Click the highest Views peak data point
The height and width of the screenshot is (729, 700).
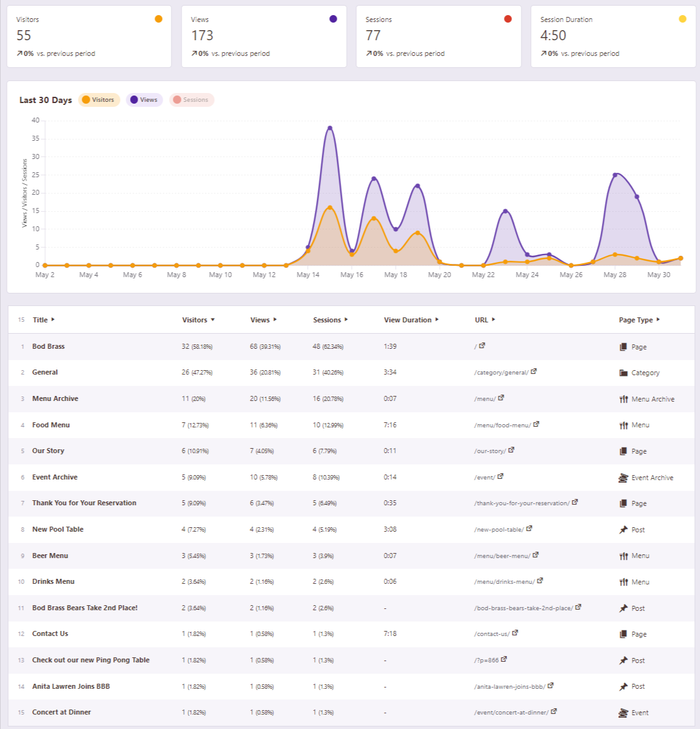tap(330, 128)
